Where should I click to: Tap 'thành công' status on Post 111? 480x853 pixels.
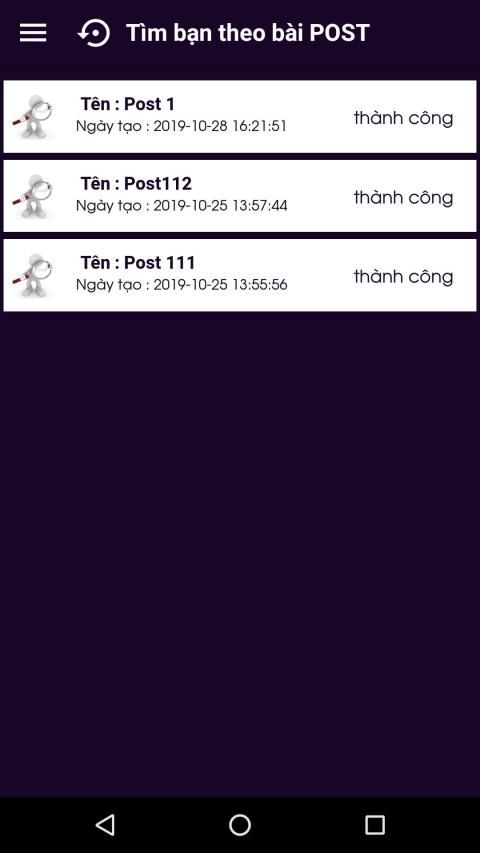click(x=403, y=276)
